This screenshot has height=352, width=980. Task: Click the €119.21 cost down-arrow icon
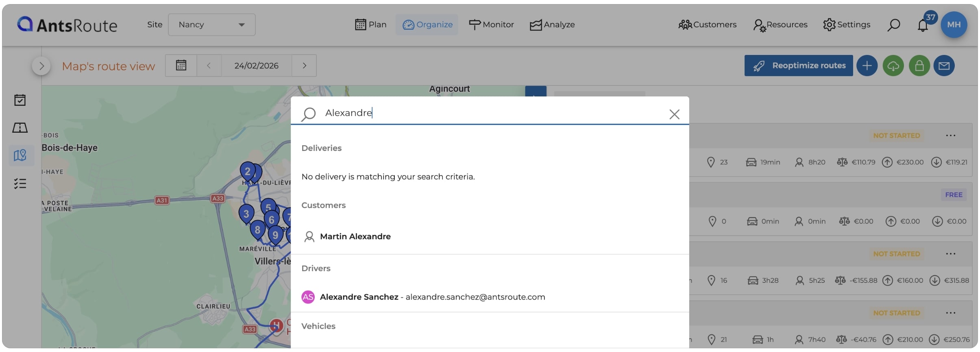(936, 162)
